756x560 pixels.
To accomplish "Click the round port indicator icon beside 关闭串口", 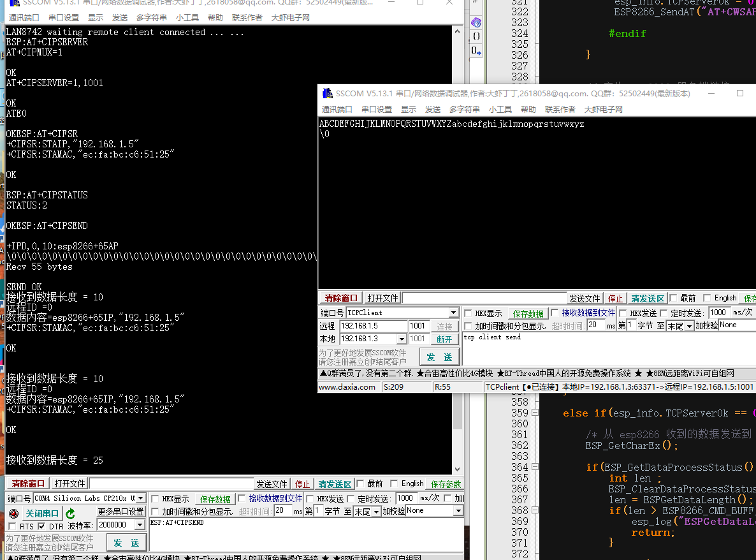I will tap(14, 513).
